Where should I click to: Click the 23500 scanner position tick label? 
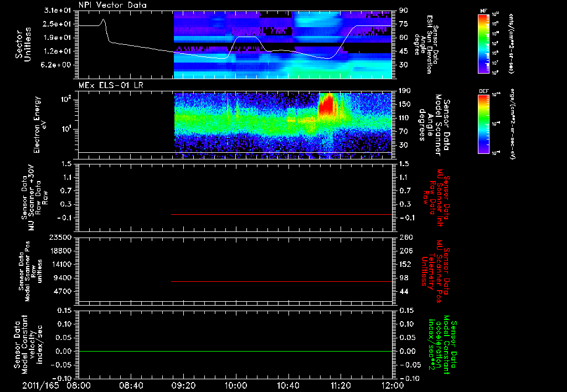60,237
